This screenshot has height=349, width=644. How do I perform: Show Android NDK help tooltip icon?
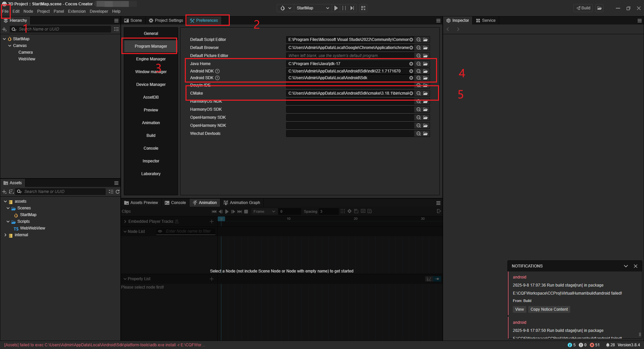click(x=217, y=71)
